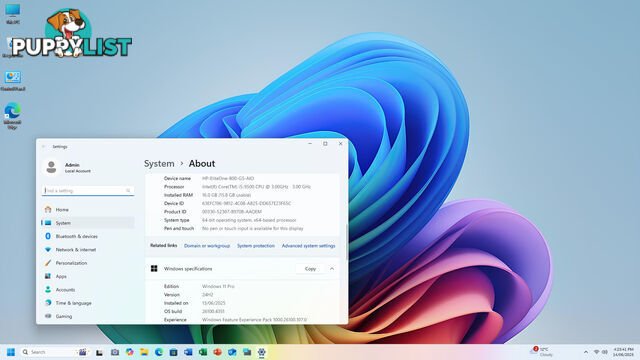
Task: Launch Word from taskbar
Action: click(x=188, y=352)
